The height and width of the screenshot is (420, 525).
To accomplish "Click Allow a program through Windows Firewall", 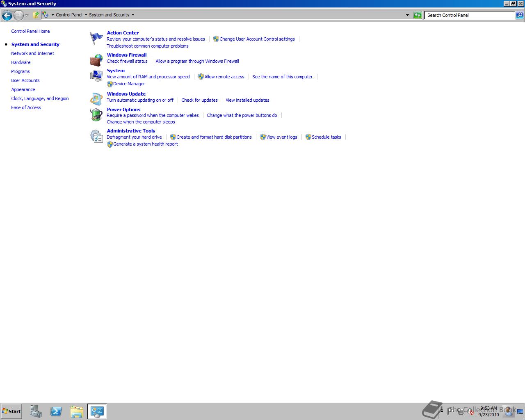I will tap(197, 61).
